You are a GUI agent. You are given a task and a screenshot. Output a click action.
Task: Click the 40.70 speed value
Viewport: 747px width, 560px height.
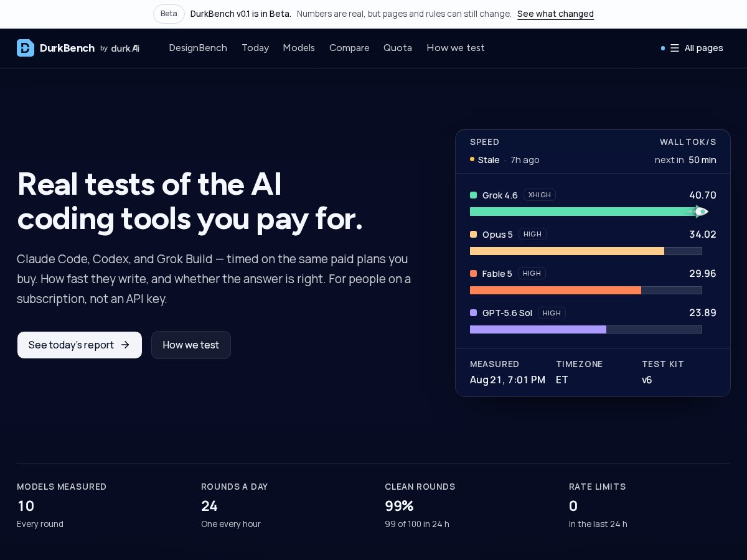703,195
